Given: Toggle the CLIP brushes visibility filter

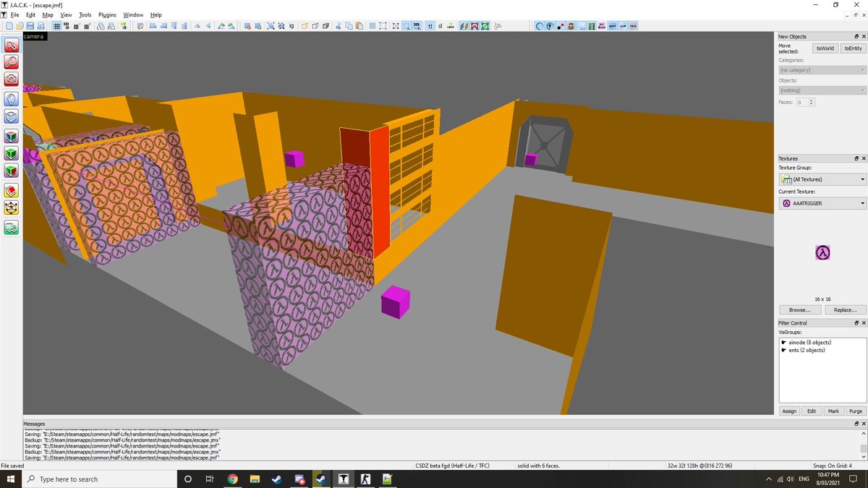Looking at the screenshot, I should coord(621,26).
